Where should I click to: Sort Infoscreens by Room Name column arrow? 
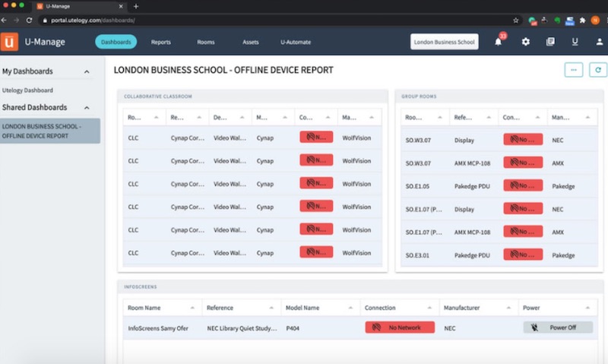tap(194, 308)
